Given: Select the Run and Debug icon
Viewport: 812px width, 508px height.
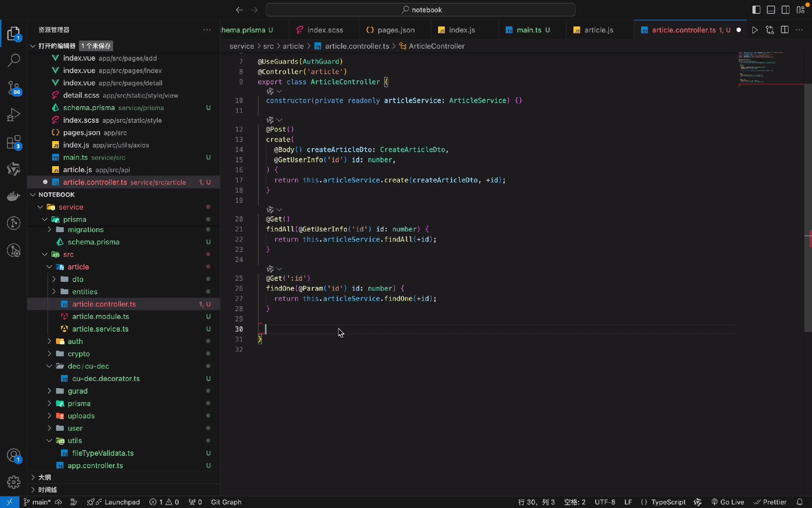Looking at the screenshot, I should 14,114.
